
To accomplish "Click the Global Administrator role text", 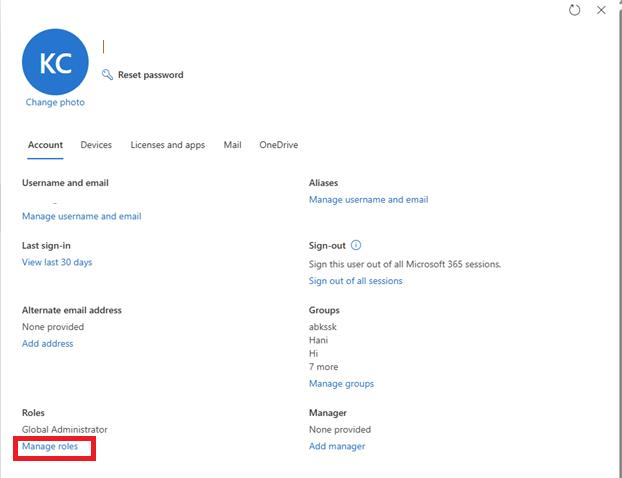I will pyautogui.click(x=65, y=430).
